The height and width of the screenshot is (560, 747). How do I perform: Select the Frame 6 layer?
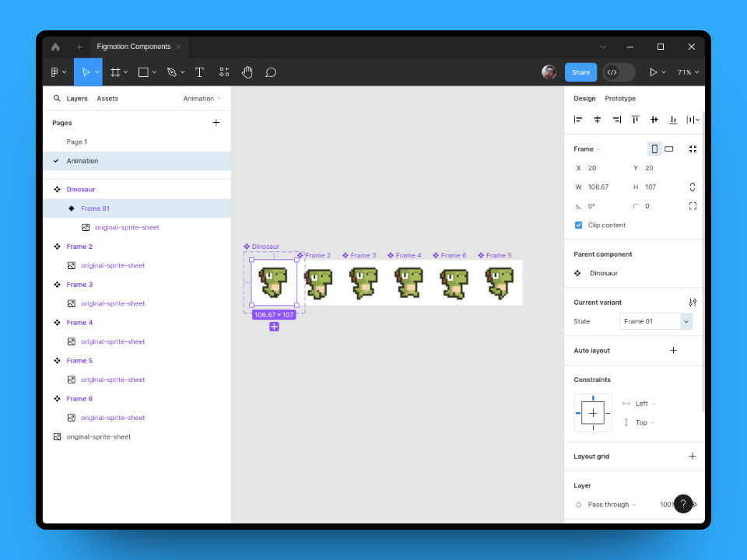click(137, 399)
